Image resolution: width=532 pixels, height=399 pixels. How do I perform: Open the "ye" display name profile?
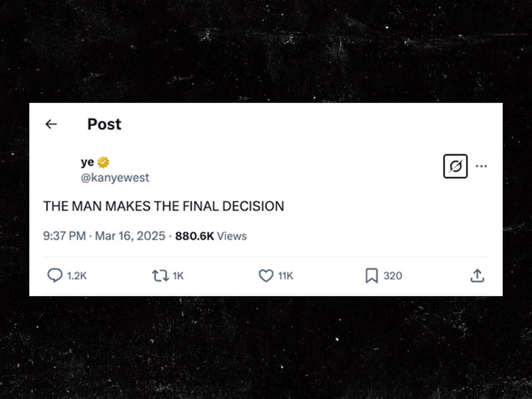87,162
